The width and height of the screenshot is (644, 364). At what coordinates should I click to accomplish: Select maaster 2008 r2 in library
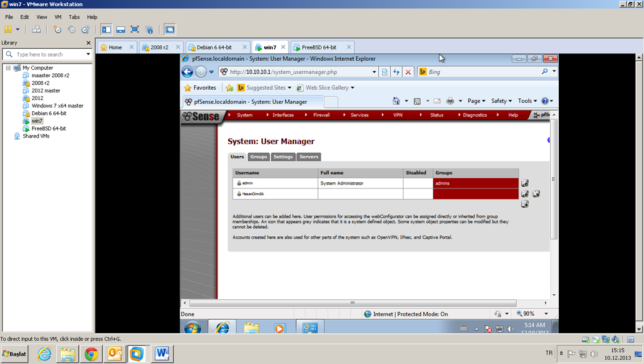click(51, 75)
